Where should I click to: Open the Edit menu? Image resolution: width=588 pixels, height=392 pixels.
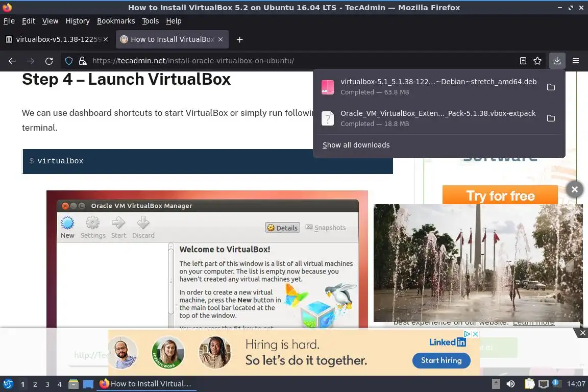(x=29, y=21)
